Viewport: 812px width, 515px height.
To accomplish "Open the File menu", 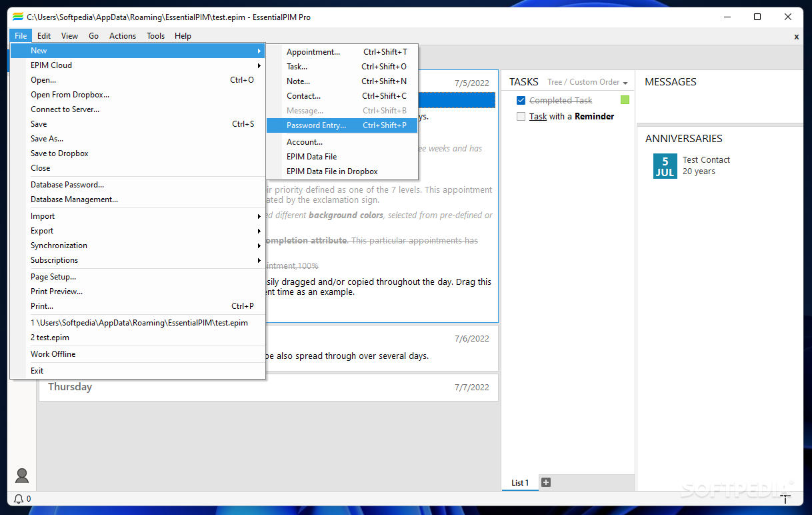I will click(x=21, y=36).
